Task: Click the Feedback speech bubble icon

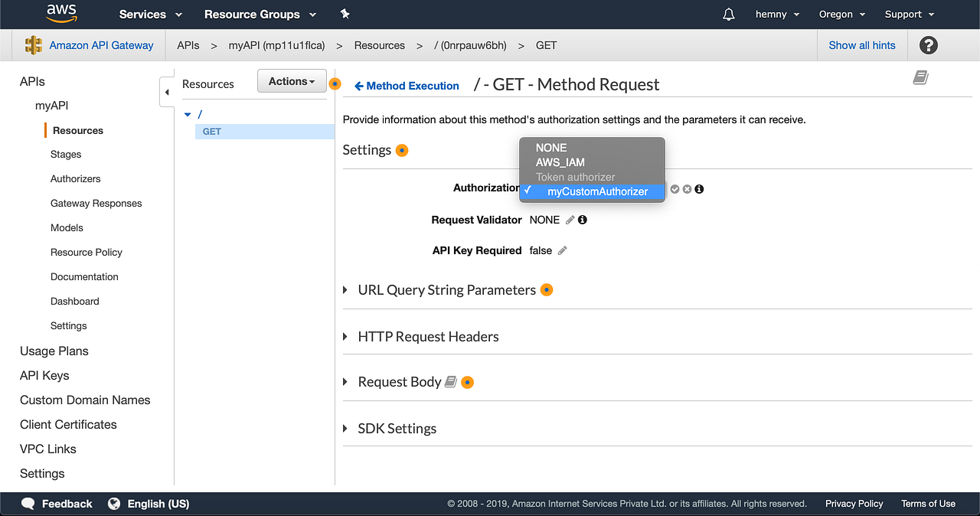Action: 28,503
